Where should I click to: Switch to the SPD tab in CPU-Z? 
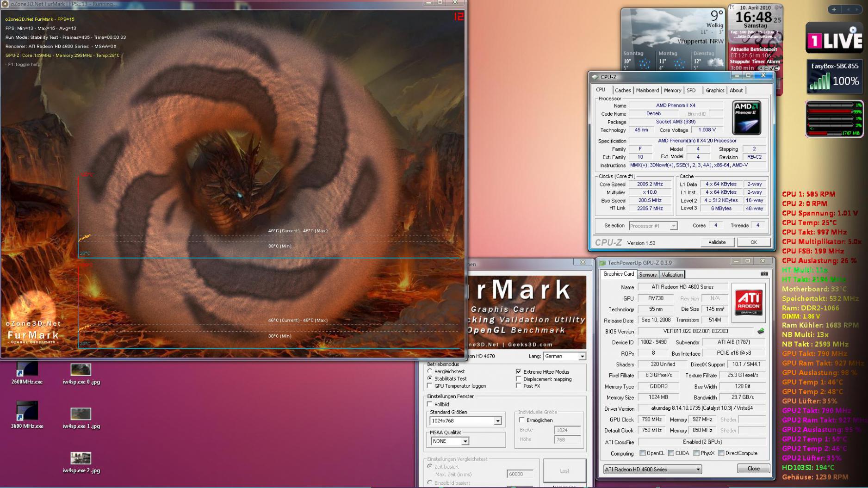691,90
